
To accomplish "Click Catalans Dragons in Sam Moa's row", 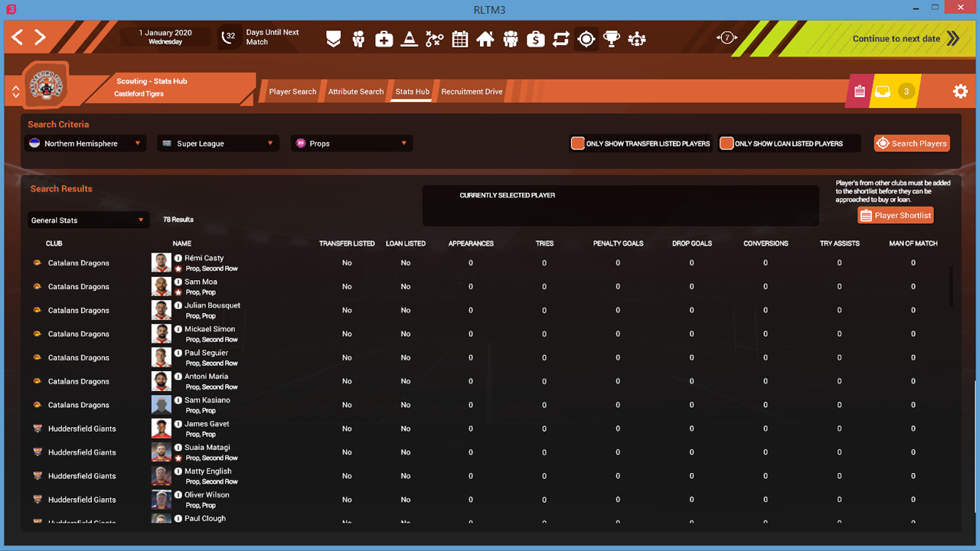I will [x=79, y=286].
